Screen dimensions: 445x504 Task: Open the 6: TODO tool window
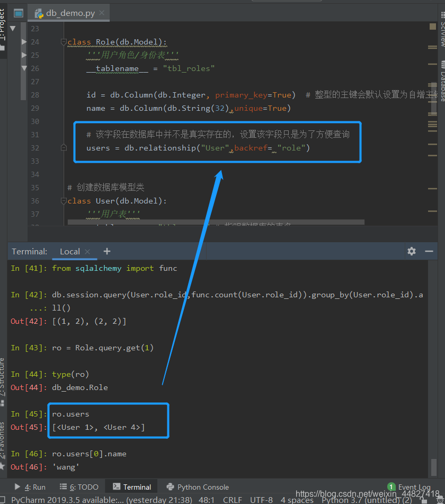[x=79, y=487]
